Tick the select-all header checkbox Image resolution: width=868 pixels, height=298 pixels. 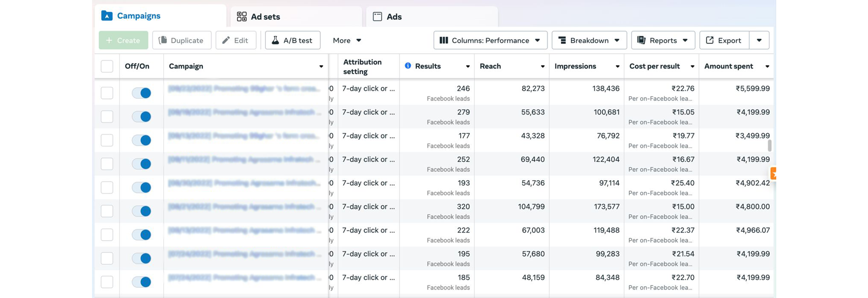click(107, 66)
